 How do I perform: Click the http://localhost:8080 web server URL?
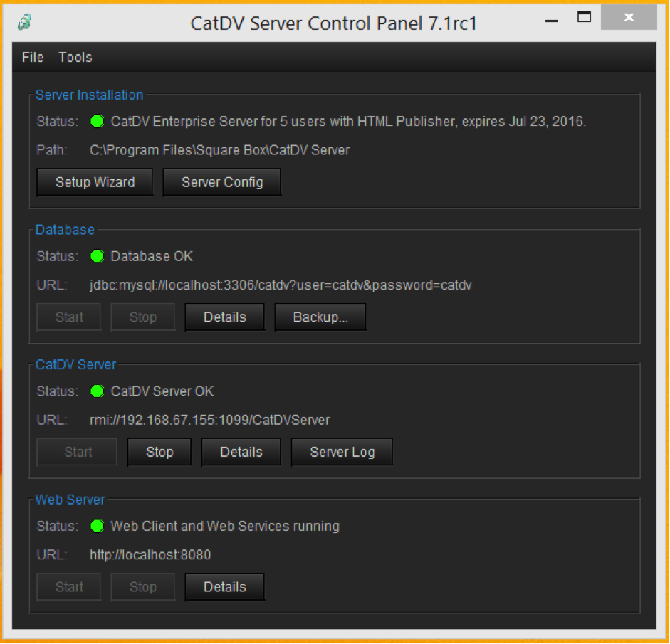150,555
